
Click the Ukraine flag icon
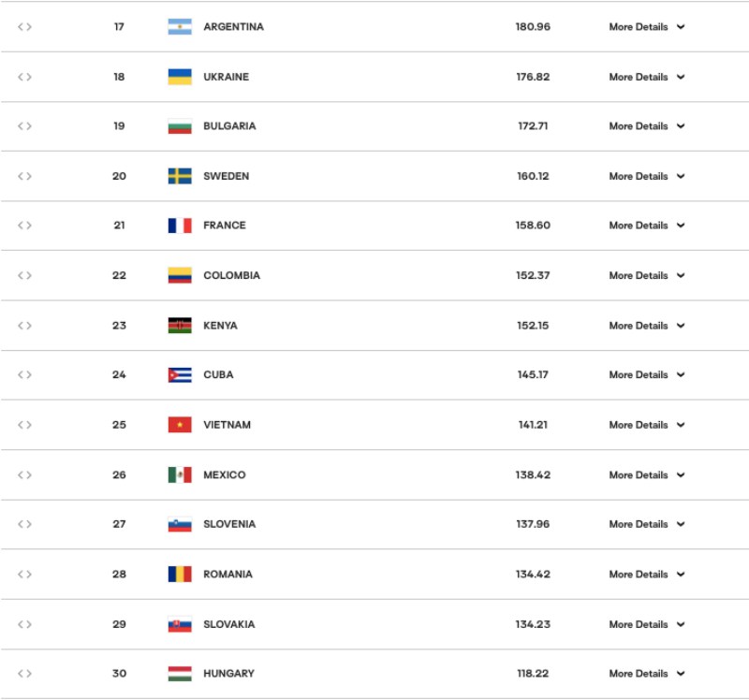click(180, 77)
